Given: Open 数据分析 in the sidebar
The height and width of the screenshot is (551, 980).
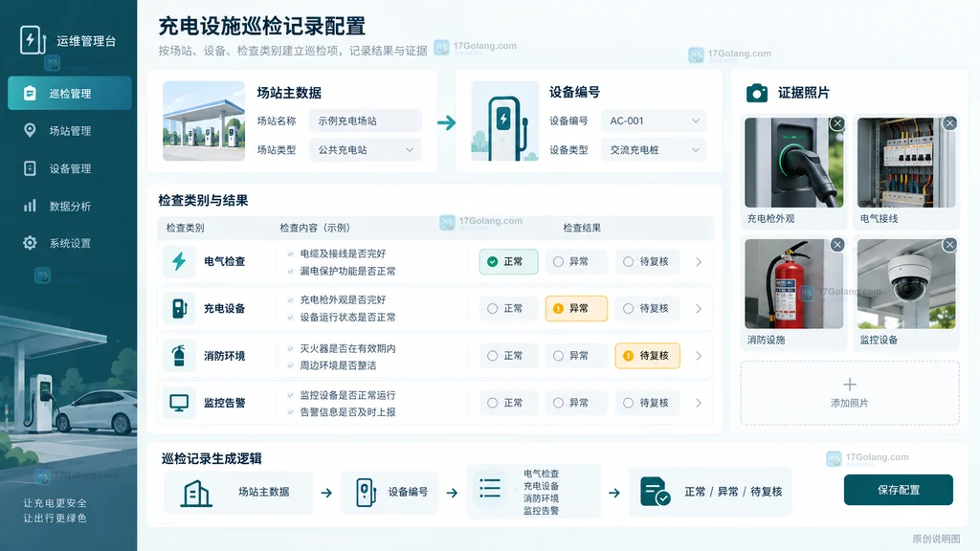Looking at the screenshot, I should 69,206.
